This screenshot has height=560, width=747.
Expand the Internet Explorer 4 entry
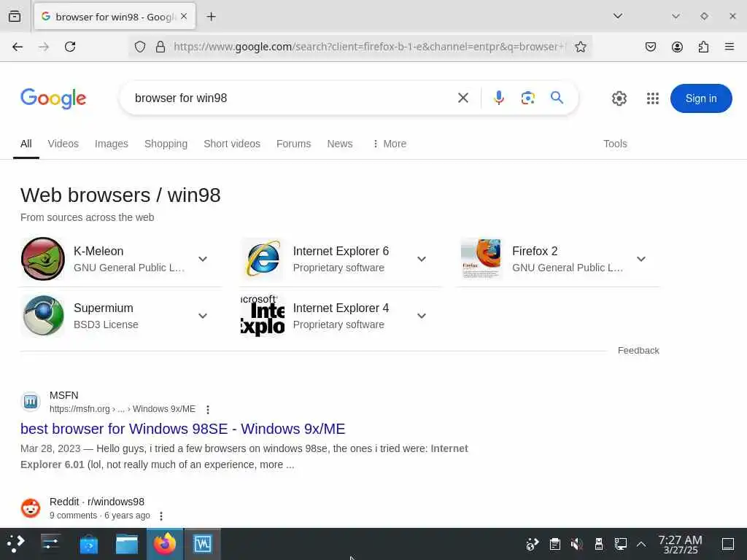[422, 316]
